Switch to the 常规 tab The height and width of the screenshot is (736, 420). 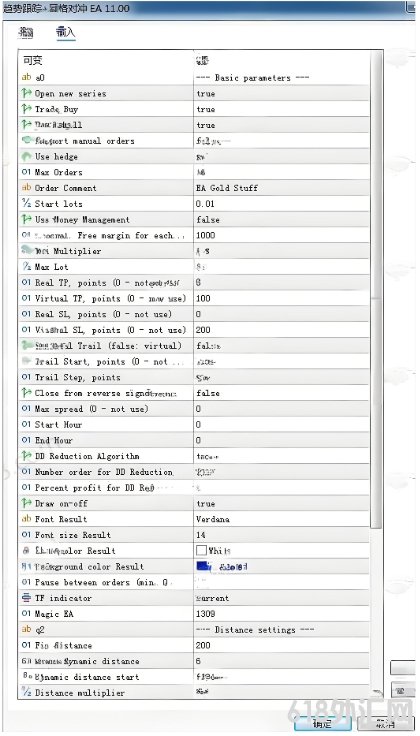tap(26, 32)
